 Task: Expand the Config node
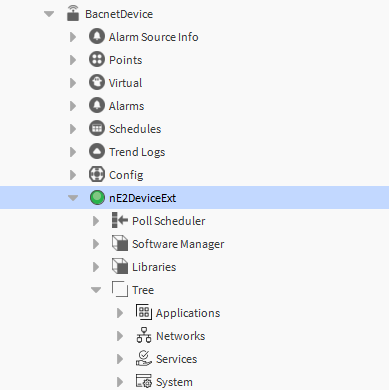[x=73, y=175]
